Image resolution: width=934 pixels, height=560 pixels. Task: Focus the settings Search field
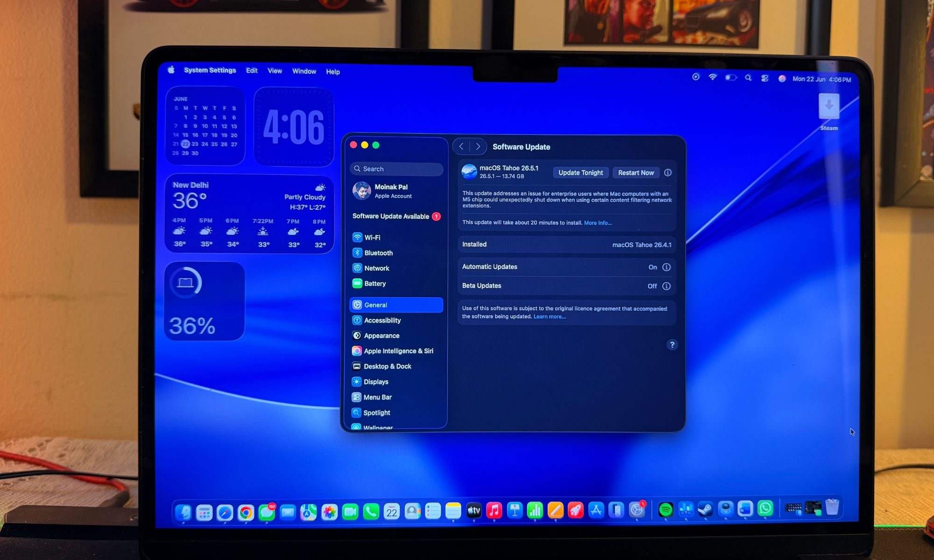click(x=396, y=169)
